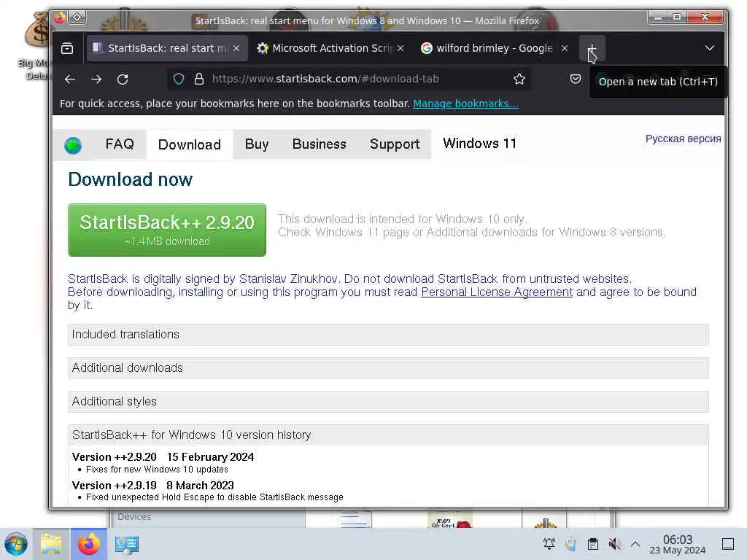Expand hidden tray icons chevron
The width and height of the screenshot is (747, 560).
[635, 544]
